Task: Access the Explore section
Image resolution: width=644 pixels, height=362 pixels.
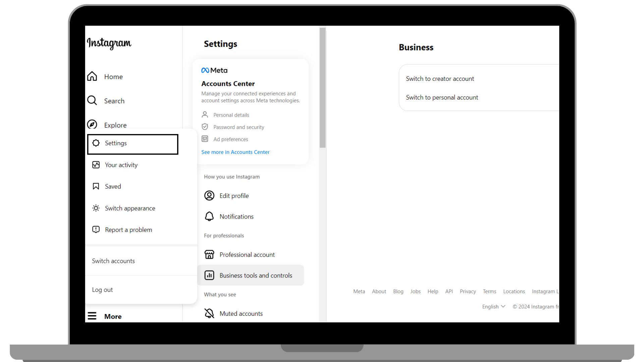Action: click(x=115, y=125)
